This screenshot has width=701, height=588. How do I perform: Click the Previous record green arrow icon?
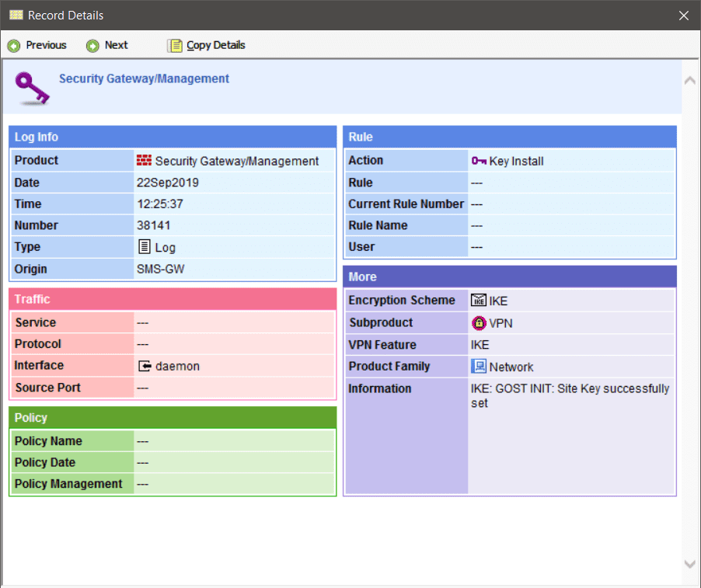(x=14, y=46)
